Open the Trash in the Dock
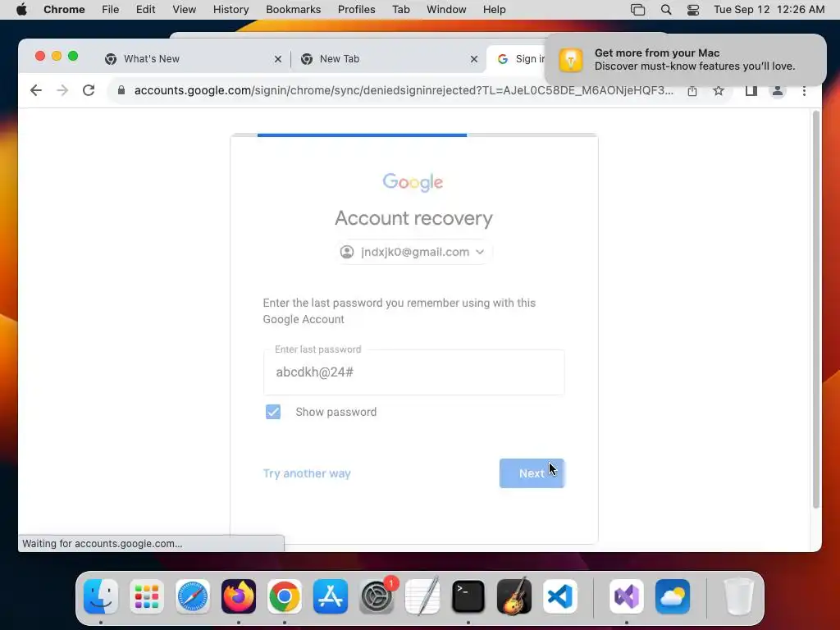840x630 pixels. coord(739,596)
